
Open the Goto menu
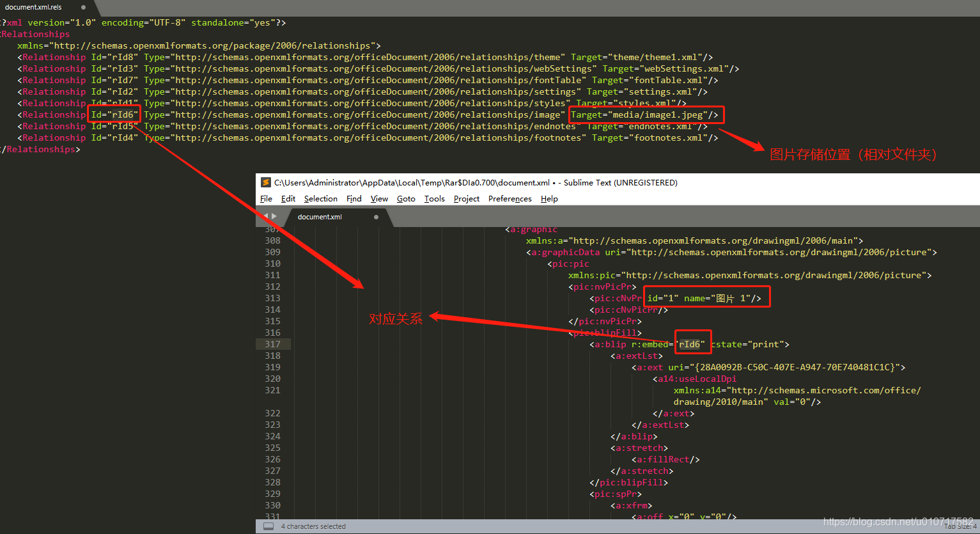click(406, 199)
